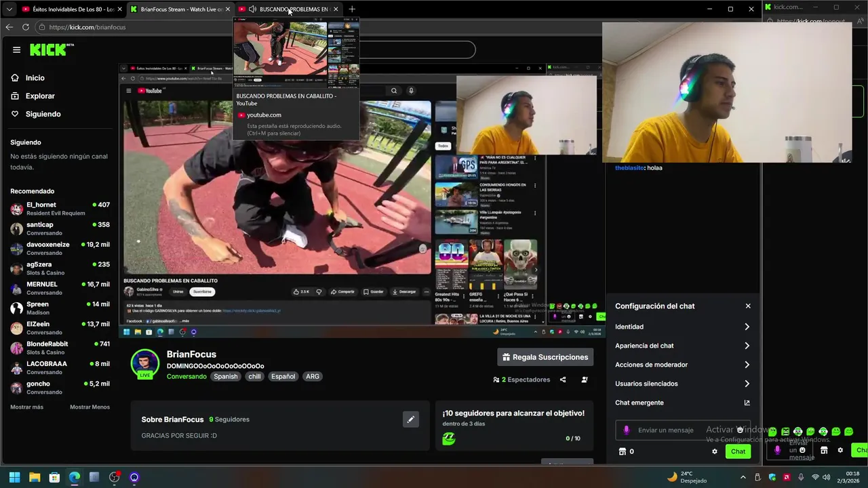Click 2 Espectadores viewer count

(521, 380)
